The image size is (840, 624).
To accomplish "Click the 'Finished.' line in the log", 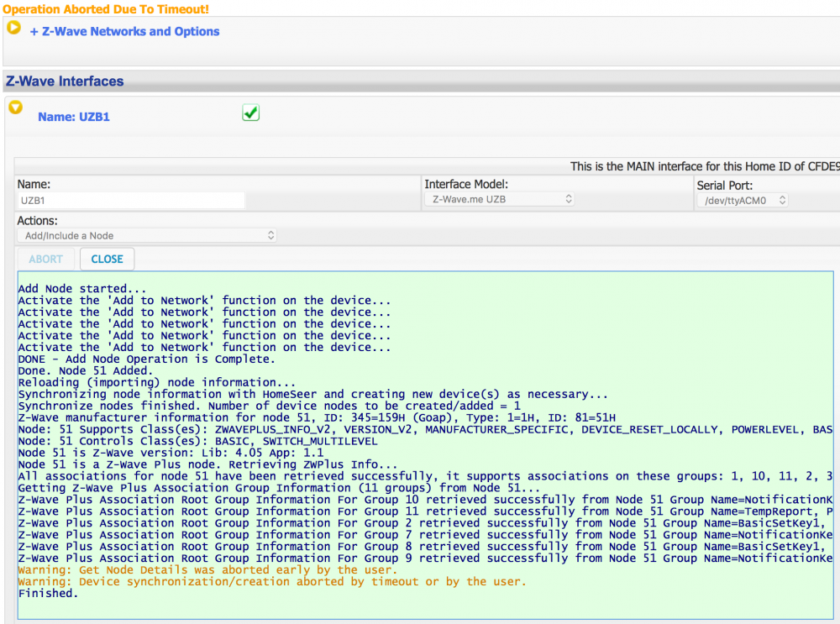I will pyautogui.click(x=48, y=594).
